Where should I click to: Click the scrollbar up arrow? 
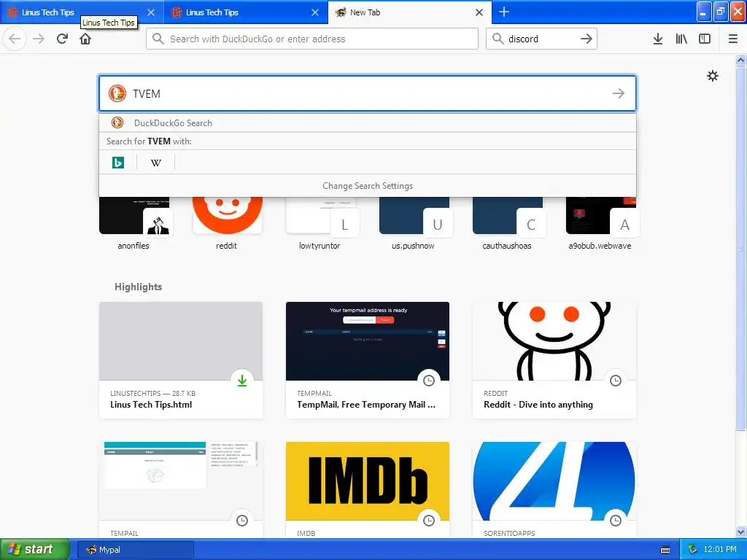pos(740,60)
